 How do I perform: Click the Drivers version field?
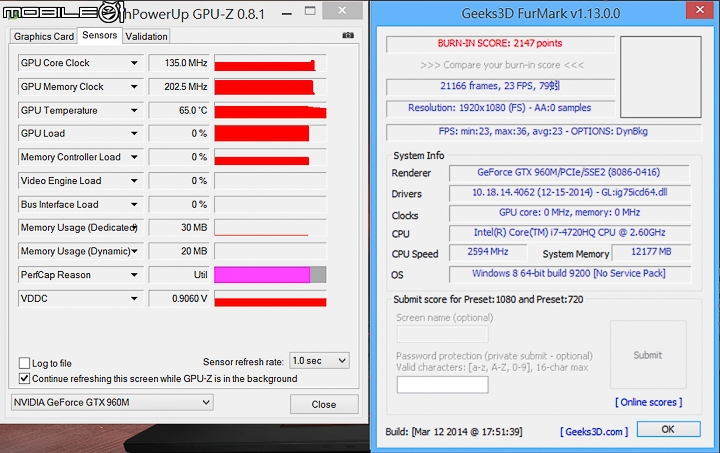[570, 193]
